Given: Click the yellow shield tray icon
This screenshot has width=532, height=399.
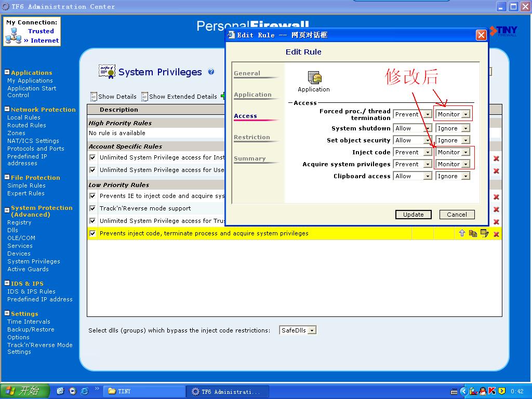Looking at the screenshot, I should 502,391.
